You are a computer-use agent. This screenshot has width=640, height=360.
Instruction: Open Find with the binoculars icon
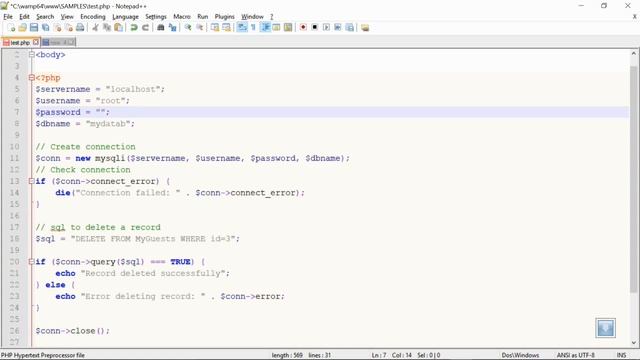(160, 27)
